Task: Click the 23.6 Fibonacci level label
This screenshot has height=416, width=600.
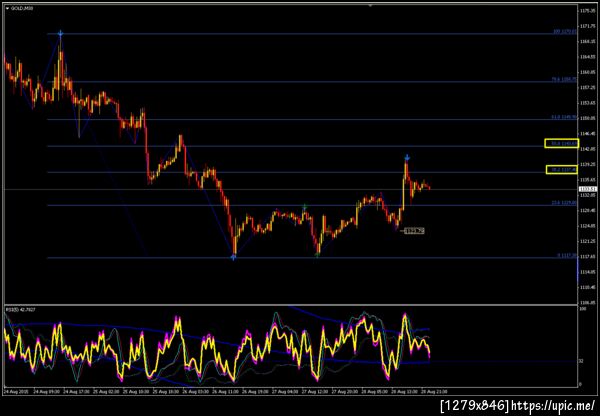Action: click(564, 203)
